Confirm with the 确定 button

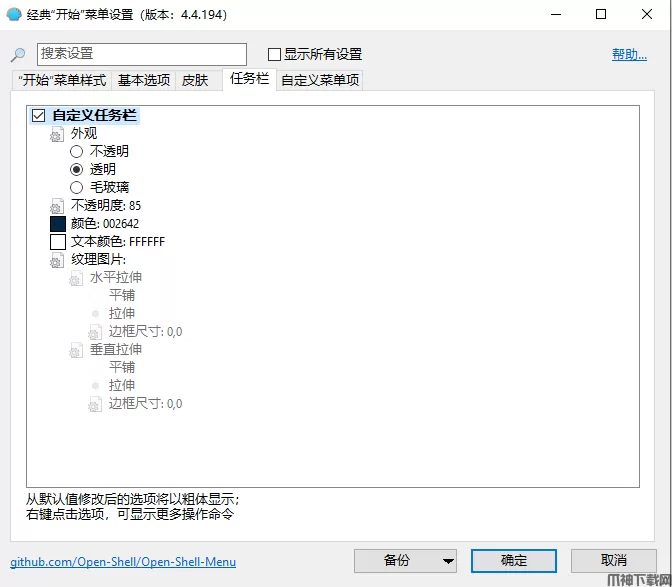tap(514, 561)
